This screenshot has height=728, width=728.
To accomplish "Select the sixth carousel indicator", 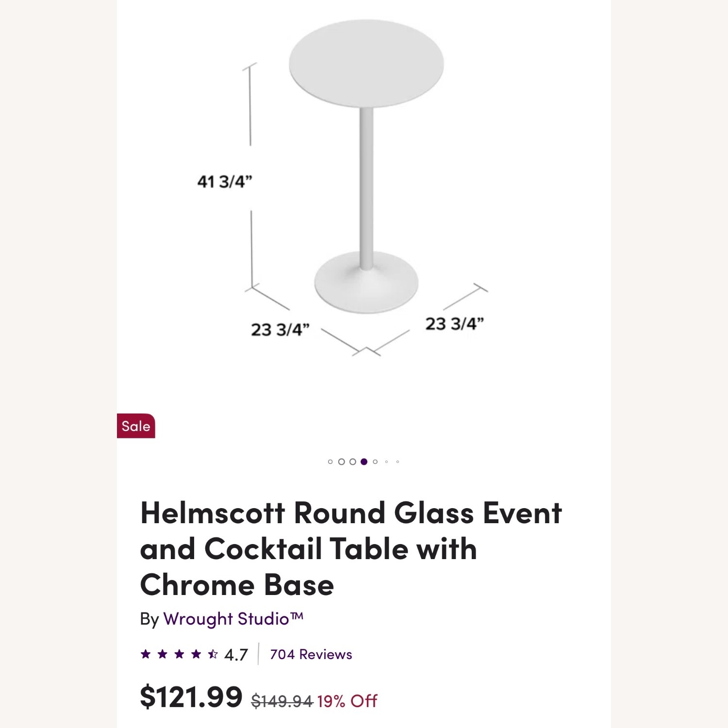I will [x=386, y=462].
